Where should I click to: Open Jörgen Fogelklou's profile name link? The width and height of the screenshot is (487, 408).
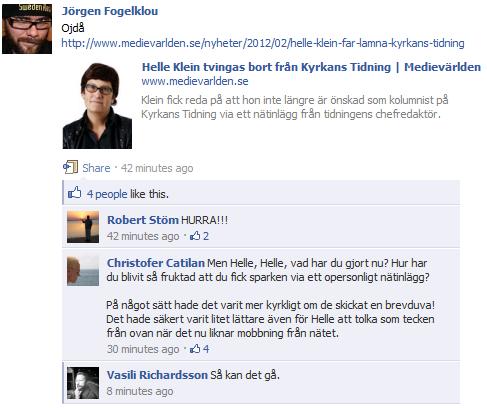[110, 11]
